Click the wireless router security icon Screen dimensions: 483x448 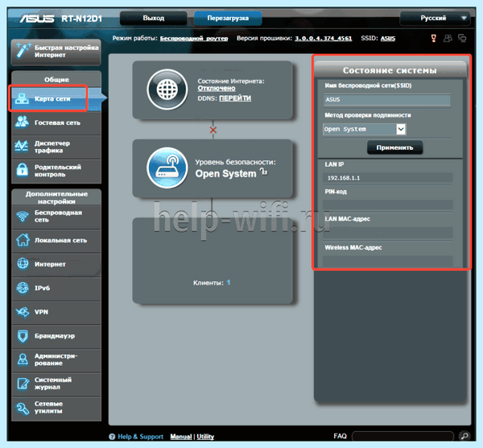click(167, 168)
